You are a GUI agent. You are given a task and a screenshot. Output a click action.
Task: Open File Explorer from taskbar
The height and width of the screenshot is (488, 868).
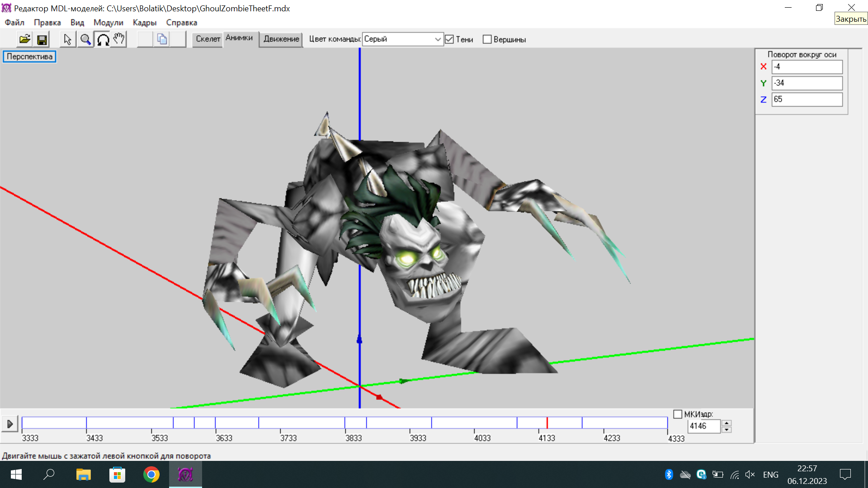(x=83, y=474)
